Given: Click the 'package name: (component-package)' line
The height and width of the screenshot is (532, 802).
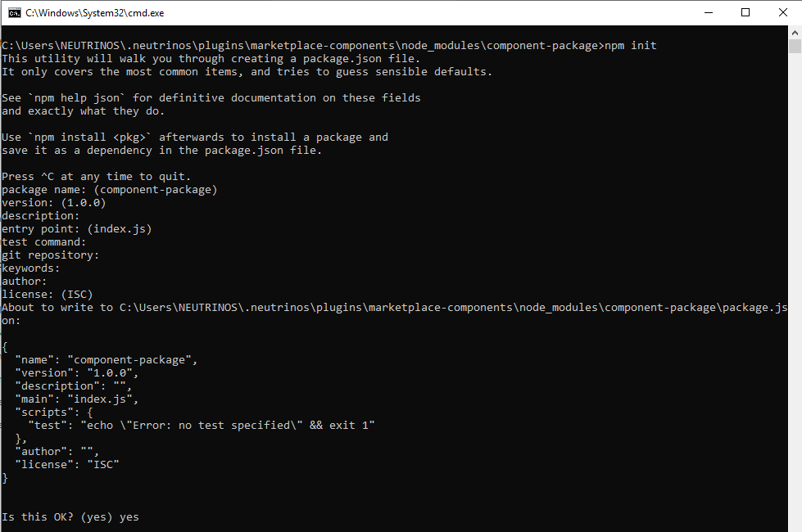Looking at the screenshot, I should tap(110, 190).
